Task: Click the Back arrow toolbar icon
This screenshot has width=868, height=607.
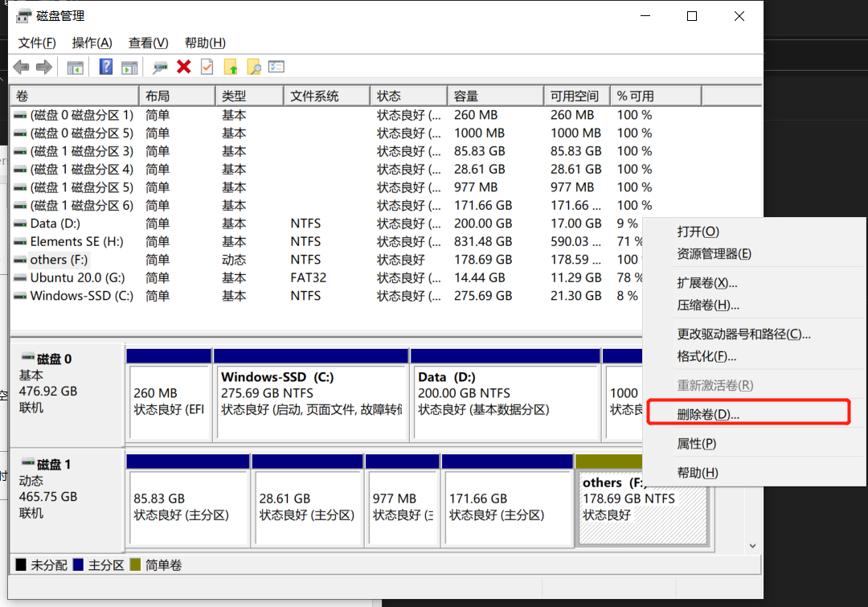Action: point(21,68)
